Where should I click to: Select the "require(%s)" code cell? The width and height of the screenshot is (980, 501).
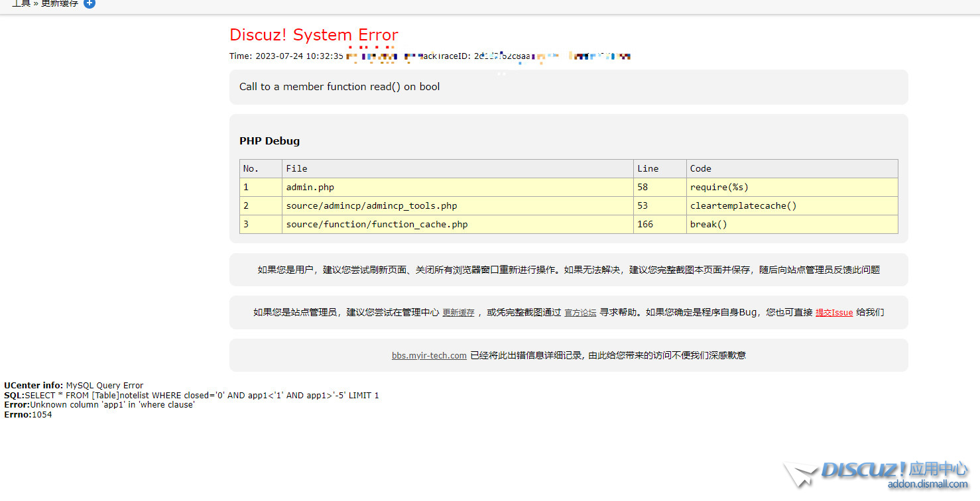pos(792,188)
